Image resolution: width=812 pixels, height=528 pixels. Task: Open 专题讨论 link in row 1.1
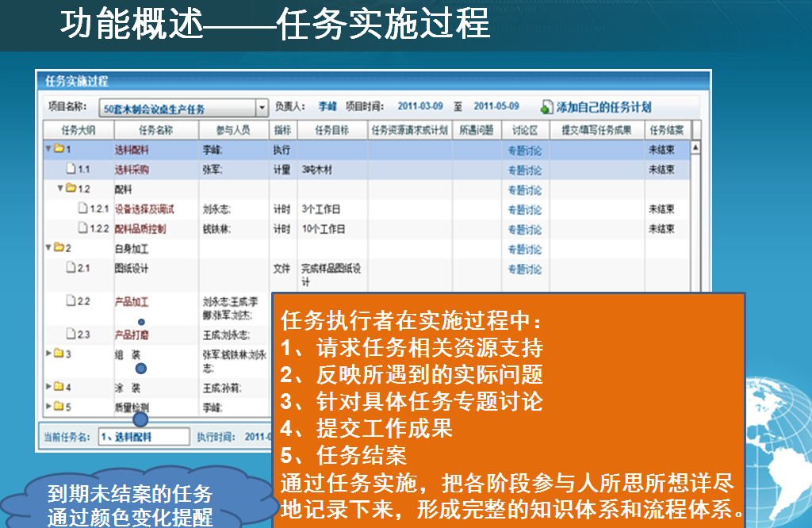pyautogui.click(x=525, y=170)
